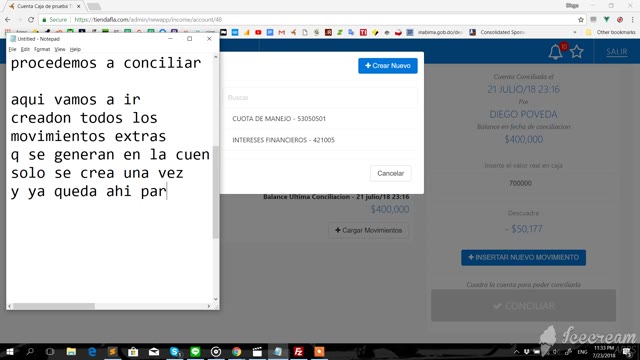Open Skype from the taskbar
The height and width of the screenshot is (360, 640).
[175, 351]
